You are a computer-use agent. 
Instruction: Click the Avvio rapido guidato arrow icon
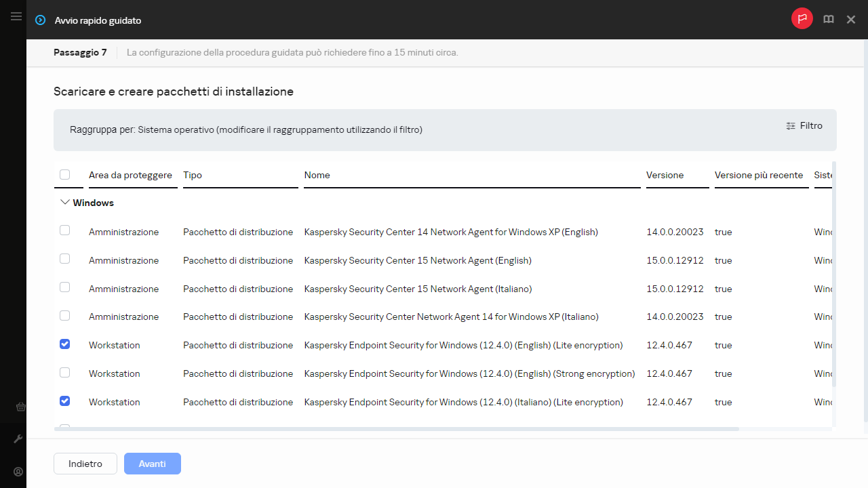41,20
